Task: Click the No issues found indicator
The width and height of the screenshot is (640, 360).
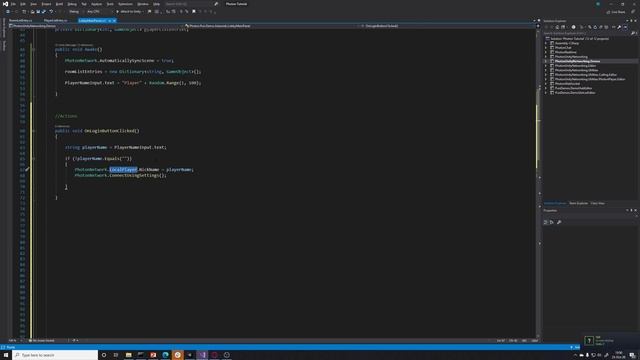Action: click(x=42, y=340)
